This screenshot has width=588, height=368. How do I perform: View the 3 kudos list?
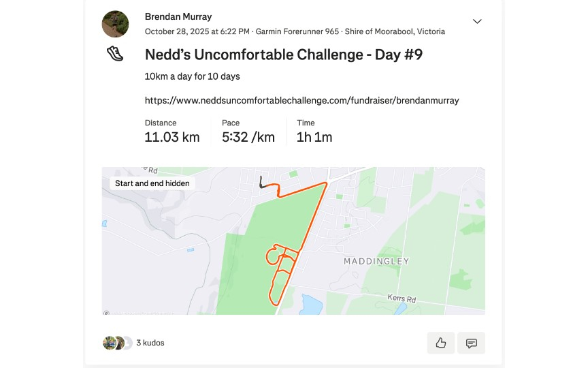pos(150,343)
